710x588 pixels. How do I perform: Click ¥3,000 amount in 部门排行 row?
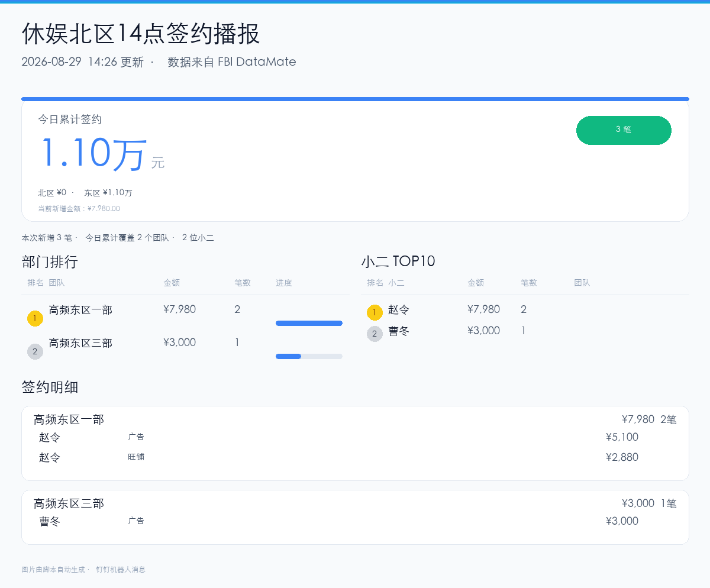click(179, 343)
